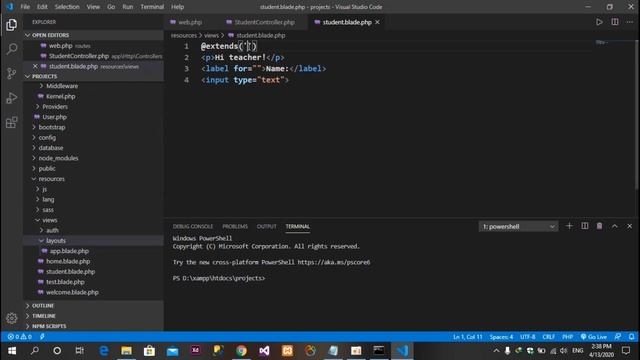This screenshot has height=360, width=640.
Task: Kill the terminal with trash icon
Action: click(x=599, y=226)
